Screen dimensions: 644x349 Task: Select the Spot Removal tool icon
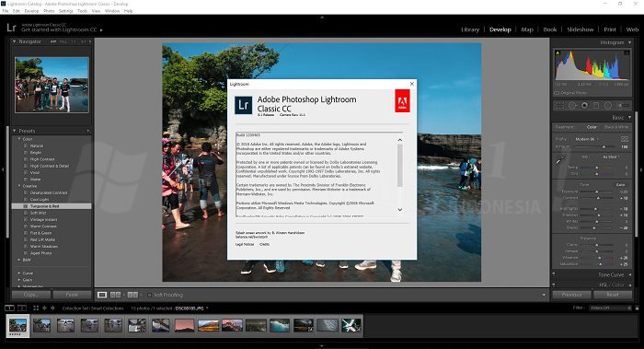click(572, 106)
